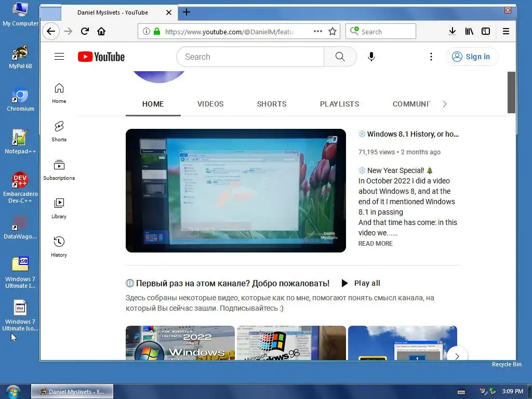Click the YouTube logo
The image size is (532, 399).
tap(101, 57)
